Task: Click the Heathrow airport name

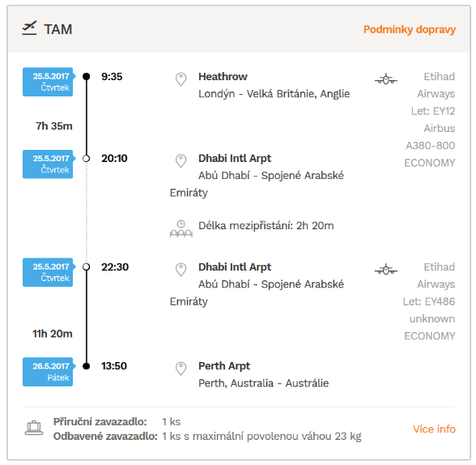Action: [223, 76]
